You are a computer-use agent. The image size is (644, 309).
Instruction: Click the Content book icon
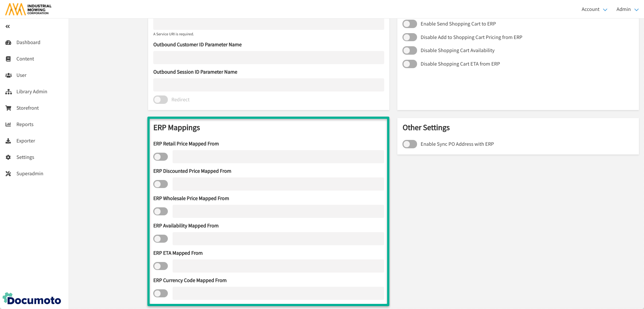(8, 59)
